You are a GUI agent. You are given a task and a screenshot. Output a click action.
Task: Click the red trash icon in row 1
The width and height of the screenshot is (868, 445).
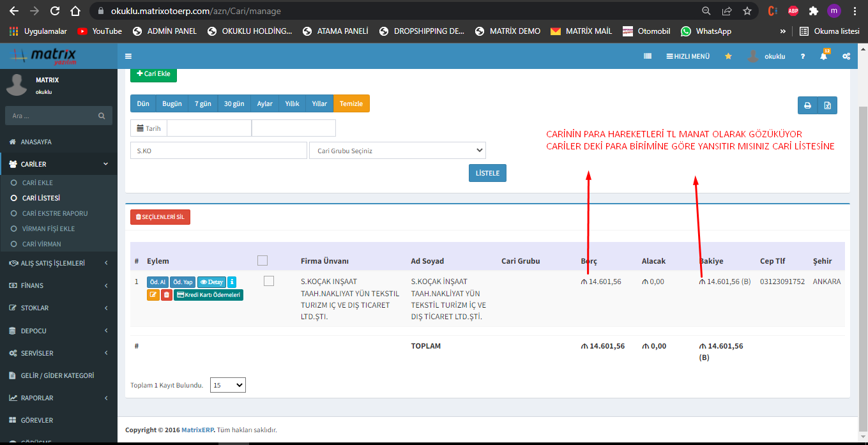click(x=166, y=295)
